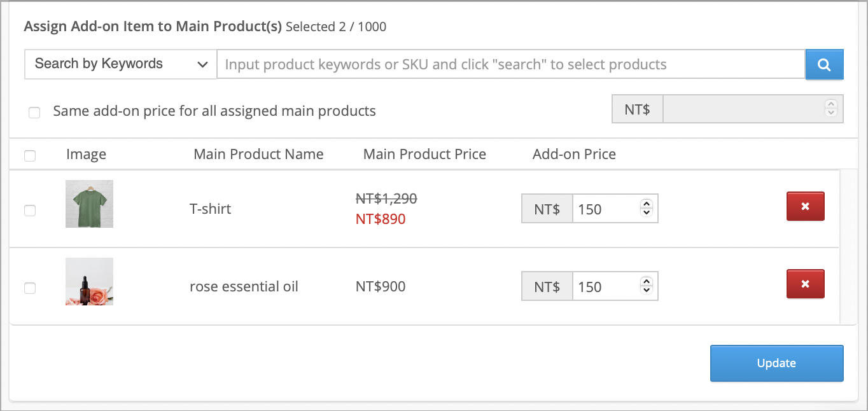This screenshot has height=411, width=868.
Task: Increase rose essential oil add-on price arrow
Action: point(647,282)
